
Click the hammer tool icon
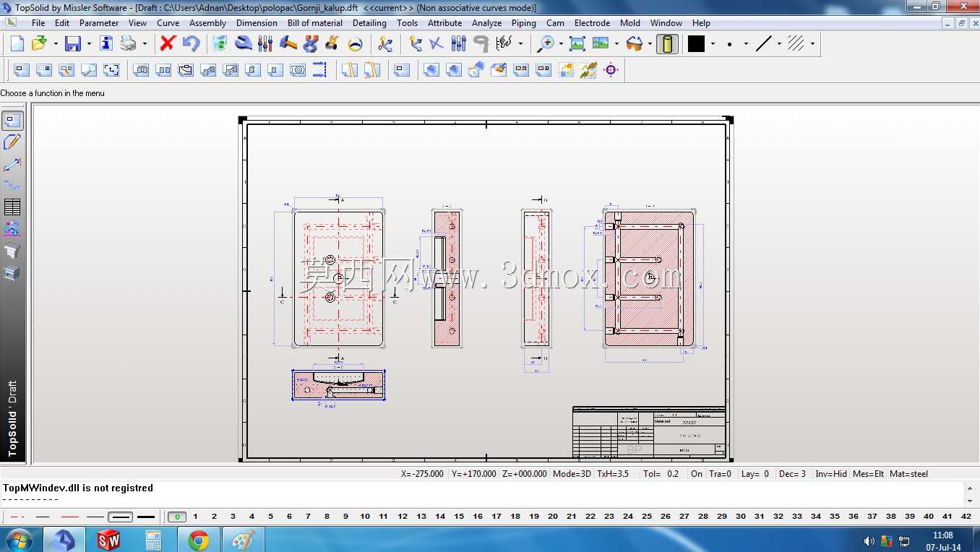tap(288, 44)
